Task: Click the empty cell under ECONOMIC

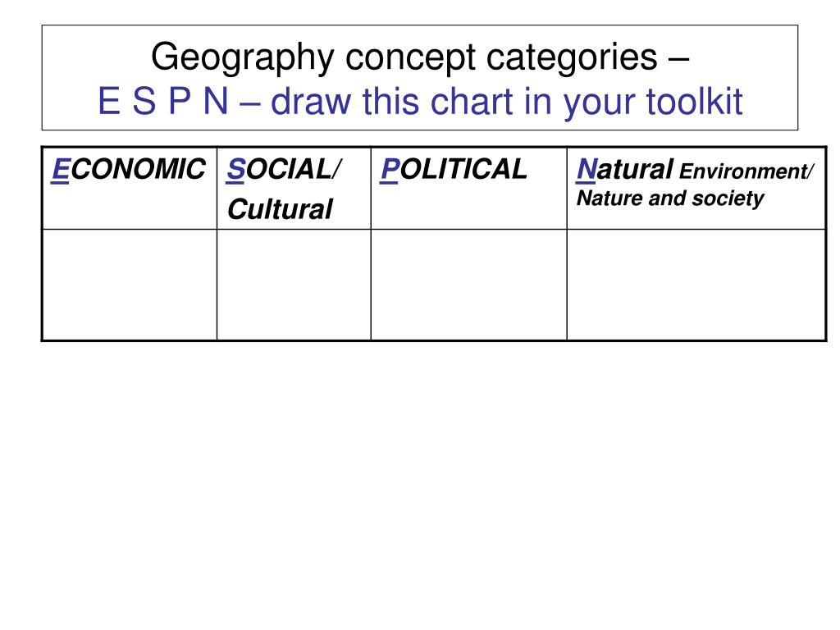Action: (130, 285)
